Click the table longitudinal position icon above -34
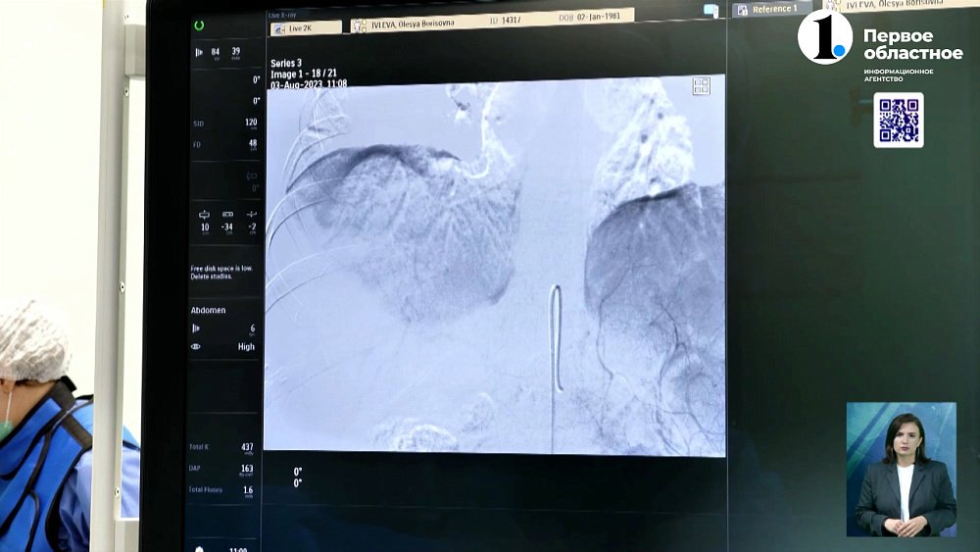The height and width of the screenshot is (552, 980). point(227,215)
